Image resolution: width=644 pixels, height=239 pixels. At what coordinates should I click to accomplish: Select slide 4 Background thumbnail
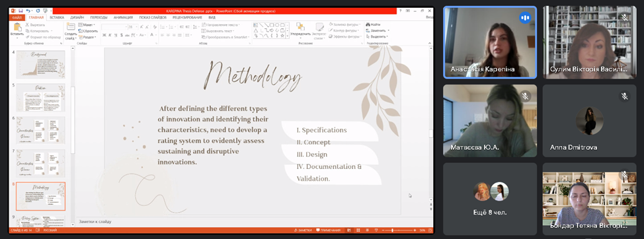pos(40,64)
